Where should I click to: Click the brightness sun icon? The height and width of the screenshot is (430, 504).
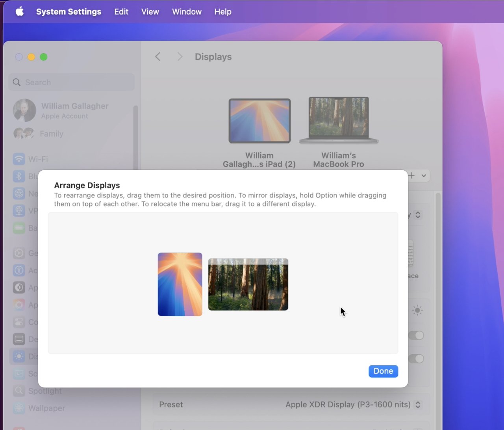417,310
